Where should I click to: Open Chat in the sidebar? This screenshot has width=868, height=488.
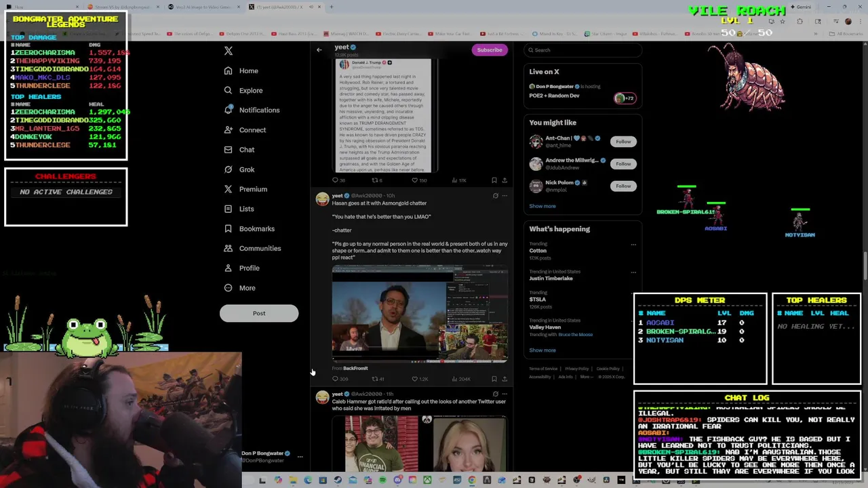(x=239, y=150)
